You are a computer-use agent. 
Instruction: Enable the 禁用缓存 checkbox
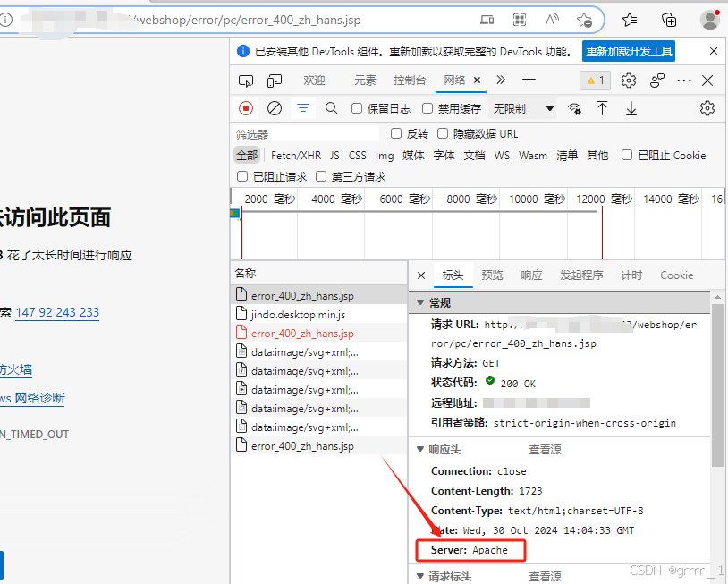point(427,108)
